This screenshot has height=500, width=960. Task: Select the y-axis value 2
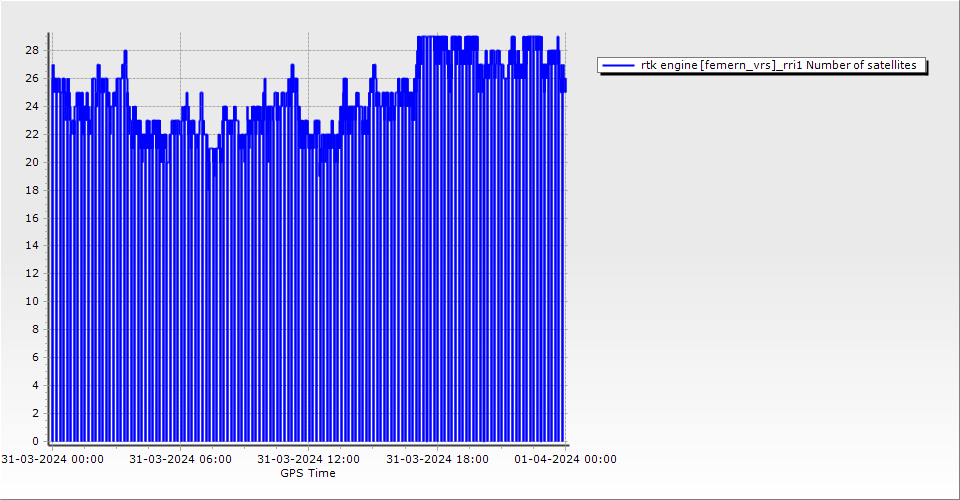click(x=35, y=413)
